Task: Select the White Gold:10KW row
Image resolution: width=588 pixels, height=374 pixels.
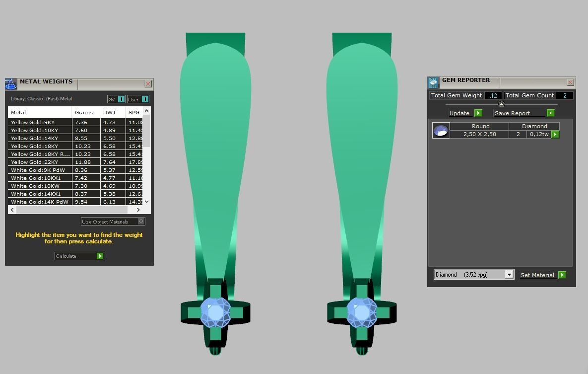Action: [75, 186]
